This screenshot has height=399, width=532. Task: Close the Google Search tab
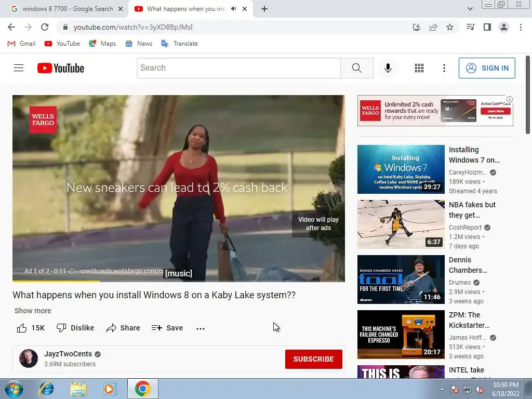click(121, 9)
